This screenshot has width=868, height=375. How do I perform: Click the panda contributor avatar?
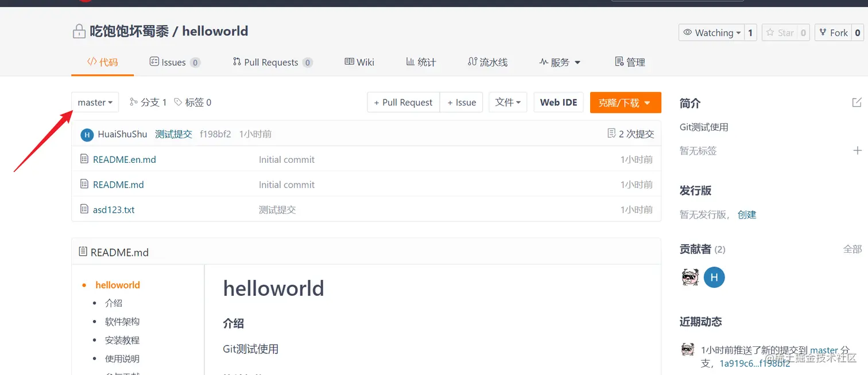690,278
